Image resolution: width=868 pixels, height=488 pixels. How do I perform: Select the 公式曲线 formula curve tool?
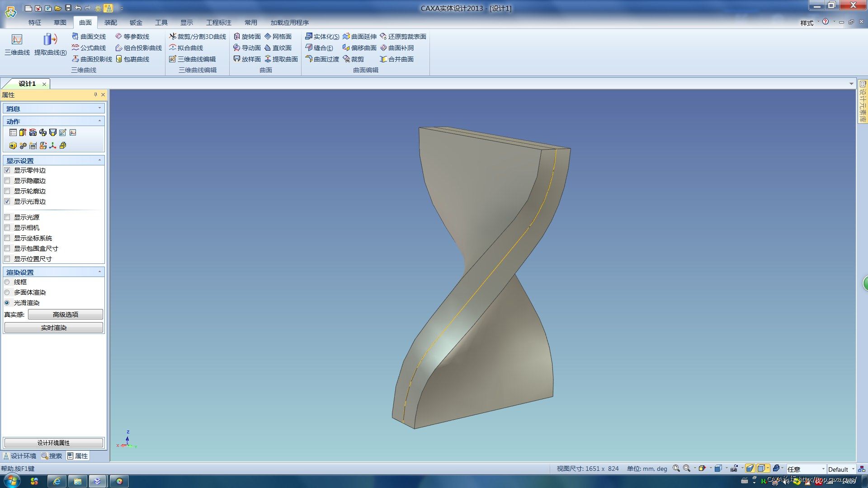89,48
